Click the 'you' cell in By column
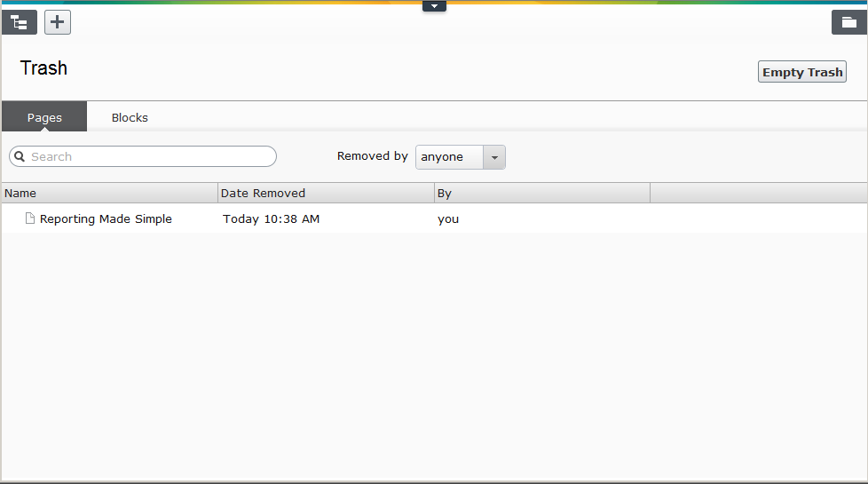Screen dimensions: 868x484 tap(448, 218)
